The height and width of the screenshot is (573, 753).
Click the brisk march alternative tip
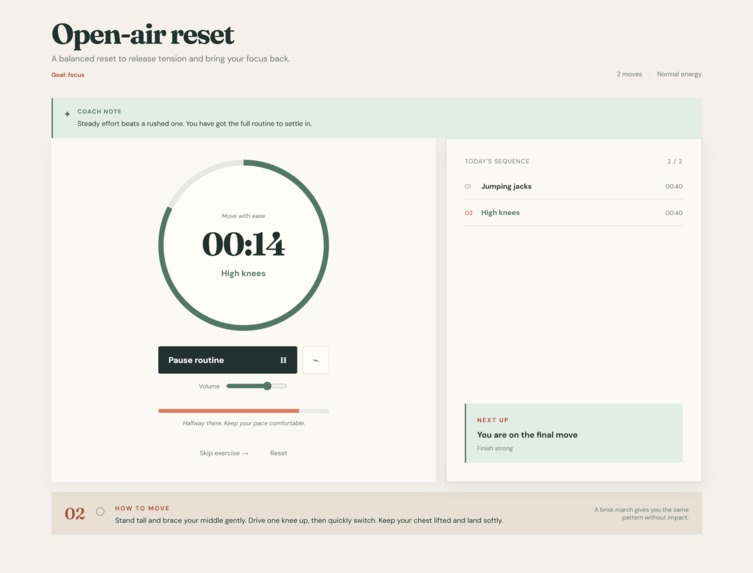tap(641, 513)
